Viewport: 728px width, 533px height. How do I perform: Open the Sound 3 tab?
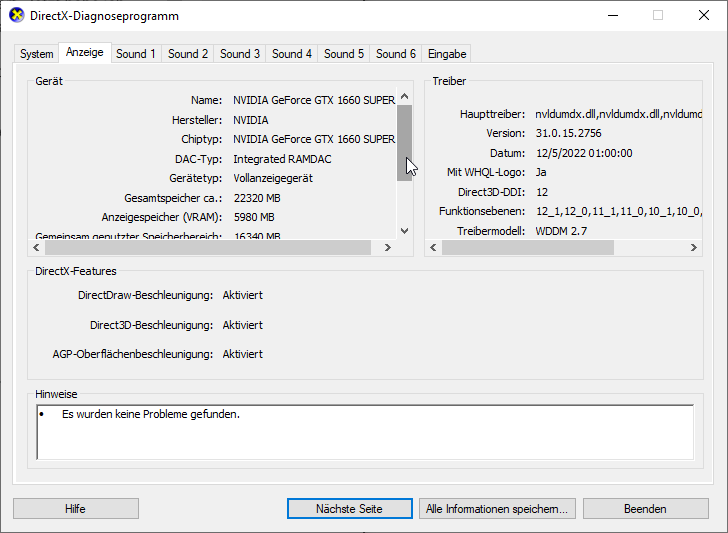[240, 54]
